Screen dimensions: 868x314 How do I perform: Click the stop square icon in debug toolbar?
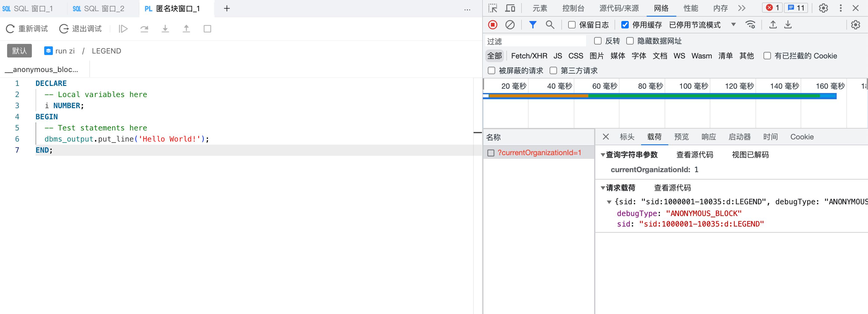(x=207, y=29)
